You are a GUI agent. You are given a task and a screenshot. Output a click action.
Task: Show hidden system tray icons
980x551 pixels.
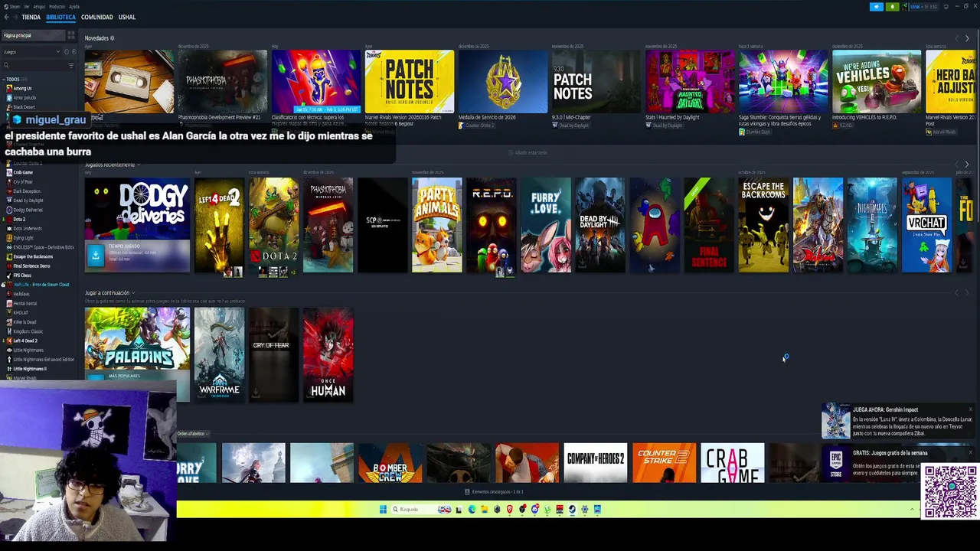(912, 510)
